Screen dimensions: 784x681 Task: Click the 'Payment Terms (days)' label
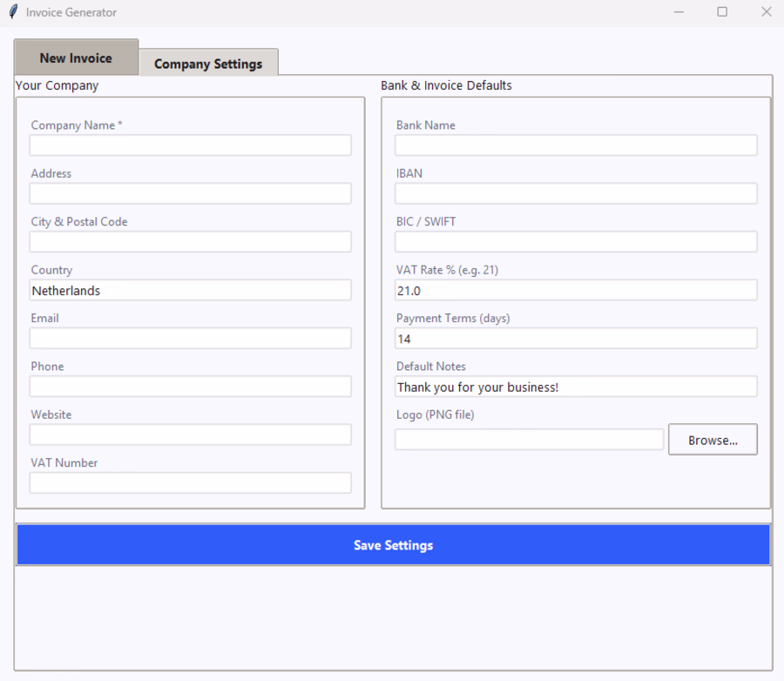453,319
